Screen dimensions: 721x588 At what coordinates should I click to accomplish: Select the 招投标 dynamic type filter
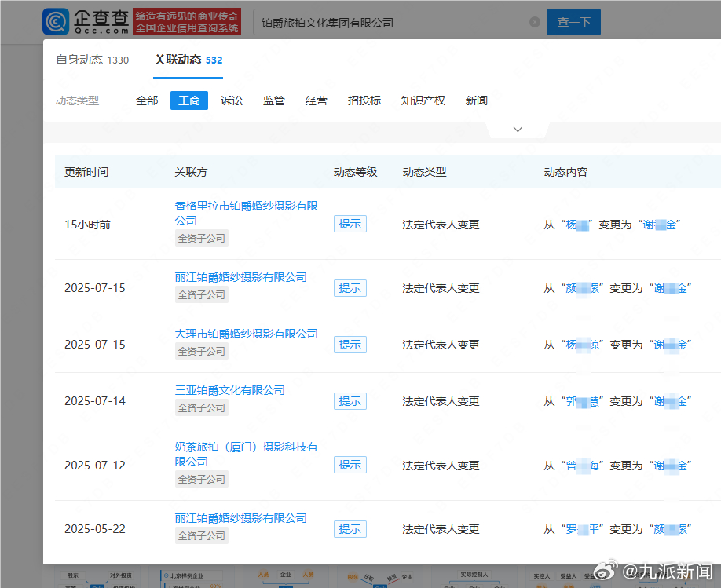pos(364,100)
